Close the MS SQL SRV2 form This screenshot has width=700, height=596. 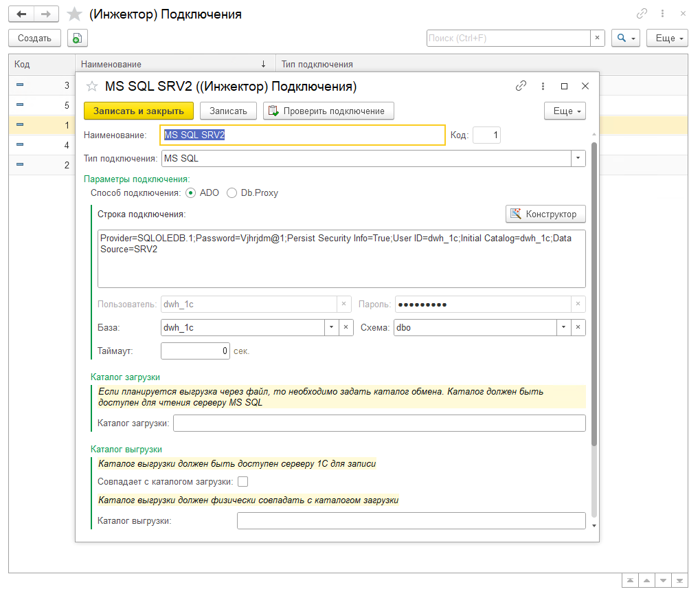[585, 86]
